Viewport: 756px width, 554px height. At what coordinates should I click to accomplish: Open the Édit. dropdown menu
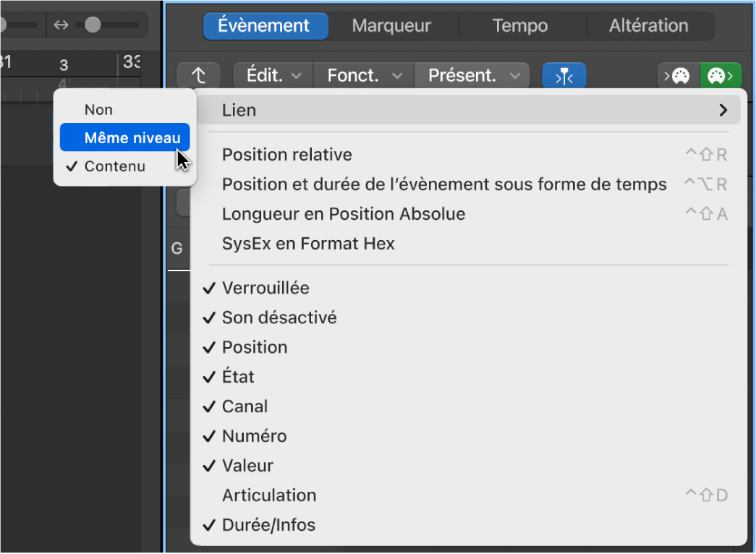[273, 75]
